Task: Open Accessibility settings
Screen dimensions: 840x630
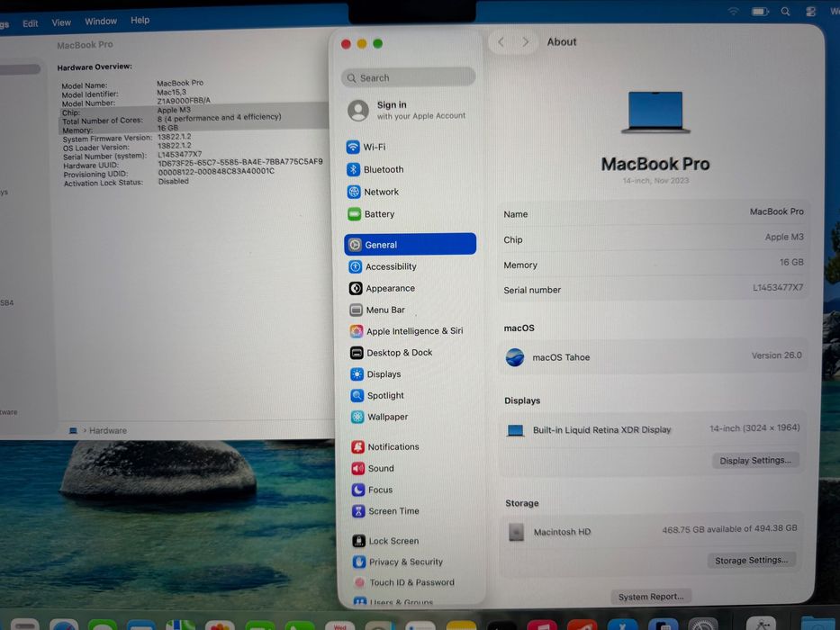Action: 383,266
